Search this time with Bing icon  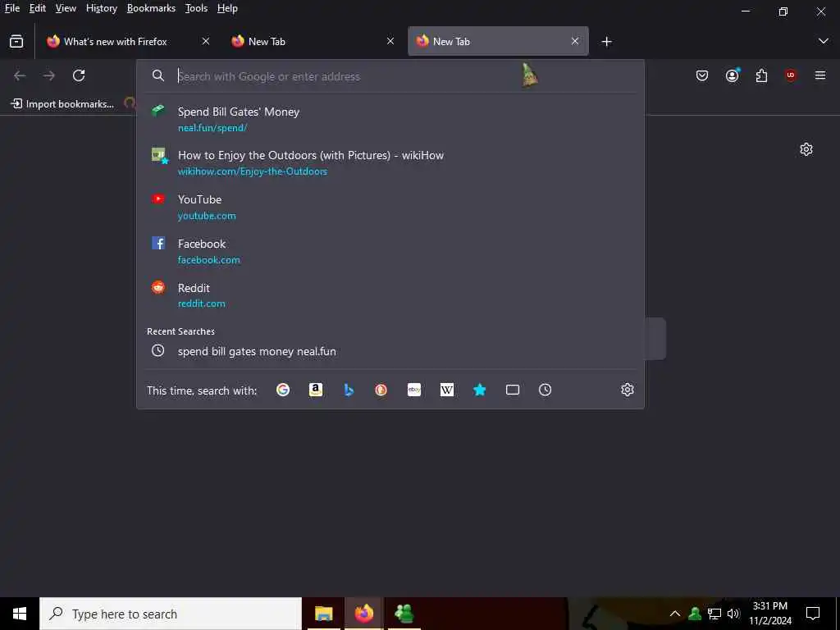pos(349,390)
